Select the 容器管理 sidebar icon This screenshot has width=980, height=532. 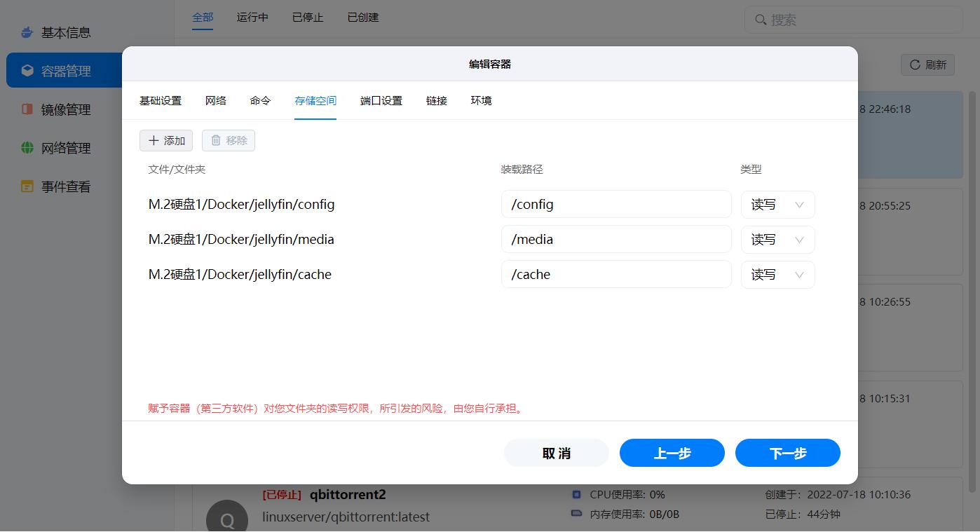(27, 70)
